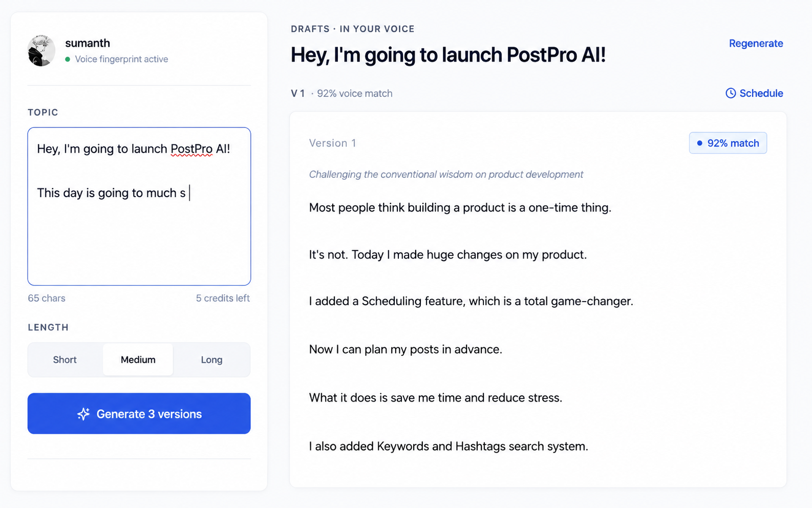Click the line 'I also added Keywords and Hashtags search system.'
812x508 pixels.
(448, 447)
